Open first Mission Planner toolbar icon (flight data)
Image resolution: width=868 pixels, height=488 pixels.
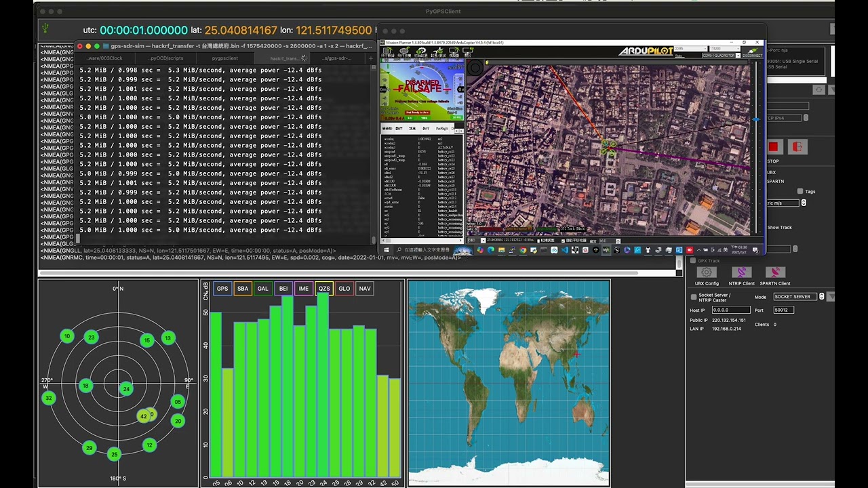[x=388, y=52]
